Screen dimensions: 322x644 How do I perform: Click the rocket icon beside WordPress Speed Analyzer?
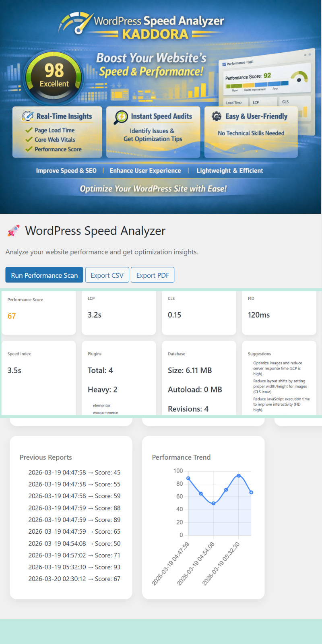pyautogui.click(x=13, y=231)
